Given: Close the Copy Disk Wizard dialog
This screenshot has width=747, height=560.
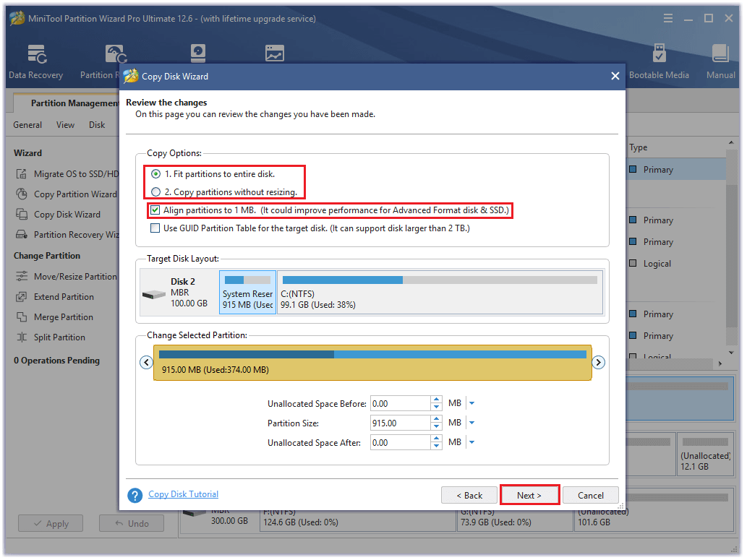Looking at the screenshot, I should coord(615,76).
